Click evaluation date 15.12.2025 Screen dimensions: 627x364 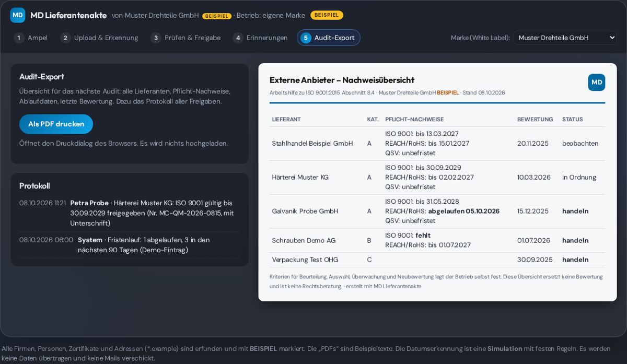pyautogui.click(x=533, y=212)
